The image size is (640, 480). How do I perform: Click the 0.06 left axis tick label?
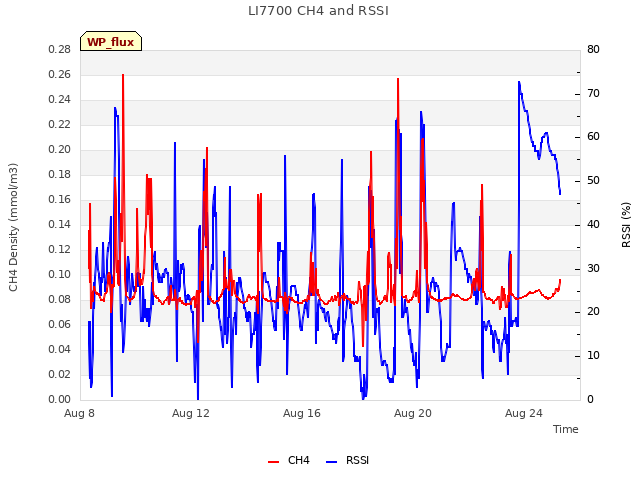[59, 324]
